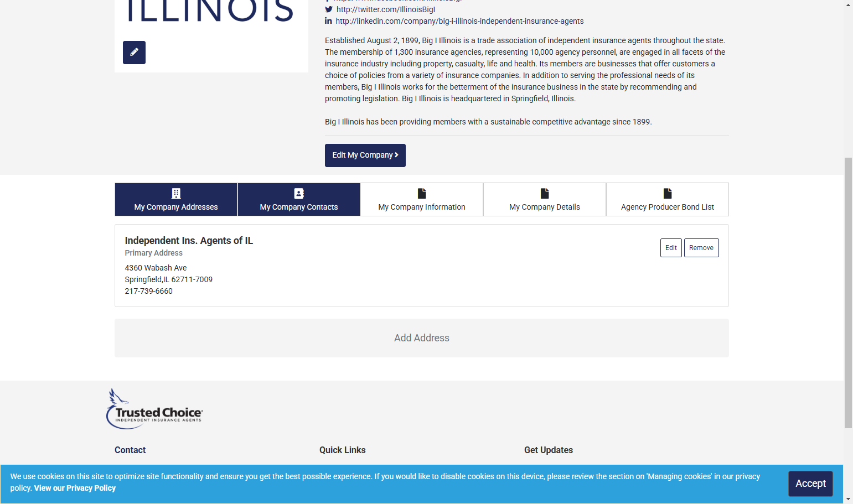
Task: Click the address line 4360 Wabash Ave
Action: pyautogui.click(x=156, y=268)
